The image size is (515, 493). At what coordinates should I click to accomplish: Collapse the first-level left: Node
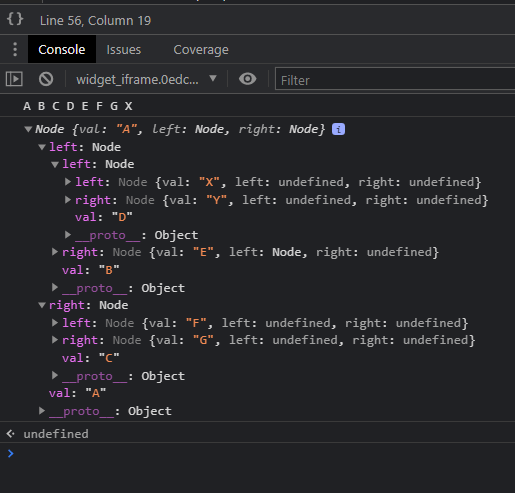pyautogui.click(x=42, y=147)
